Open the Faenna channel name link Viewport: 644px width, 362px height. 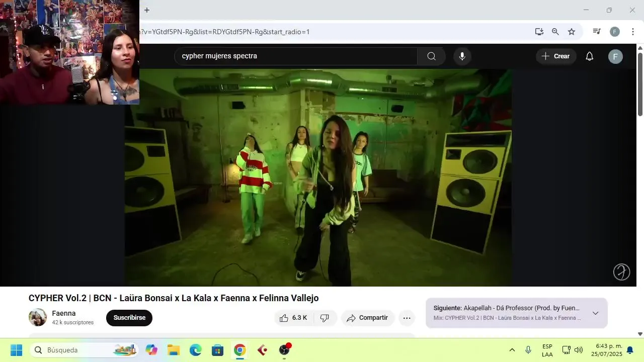point(64,313)
